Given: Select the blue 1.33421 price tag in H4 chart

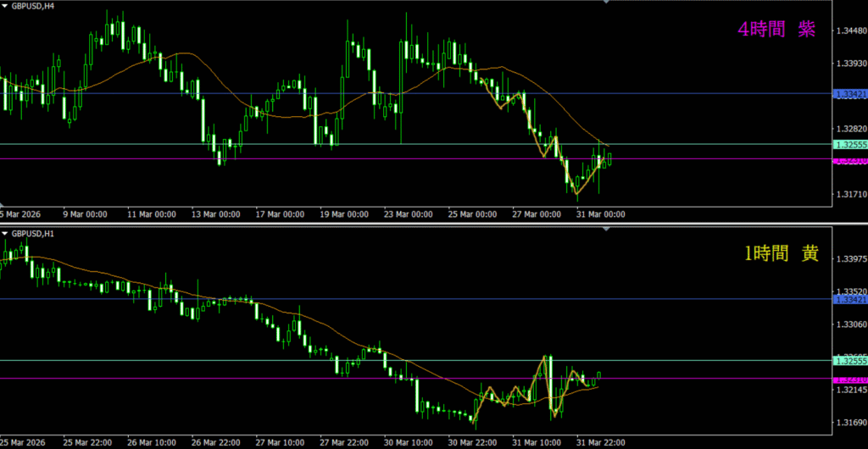Looking at the screenshot, I should pos(849,94).
